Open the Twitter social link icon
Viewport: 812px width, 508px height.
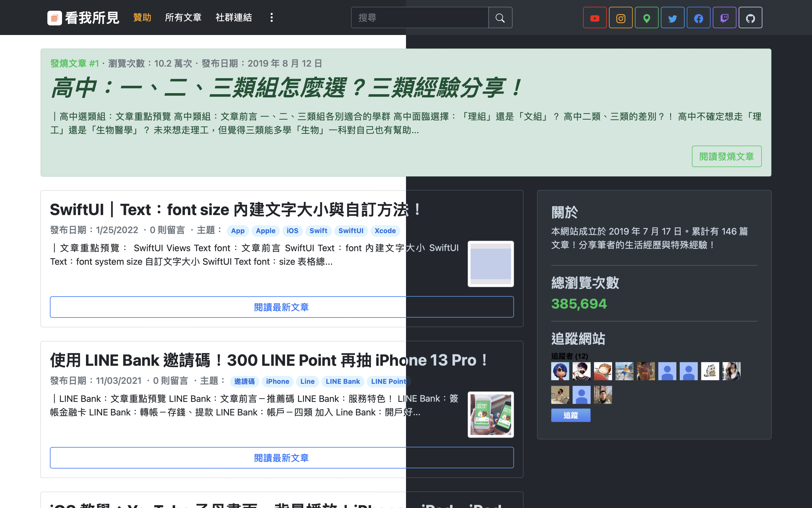pyautogui.click(x=672, y=18)
